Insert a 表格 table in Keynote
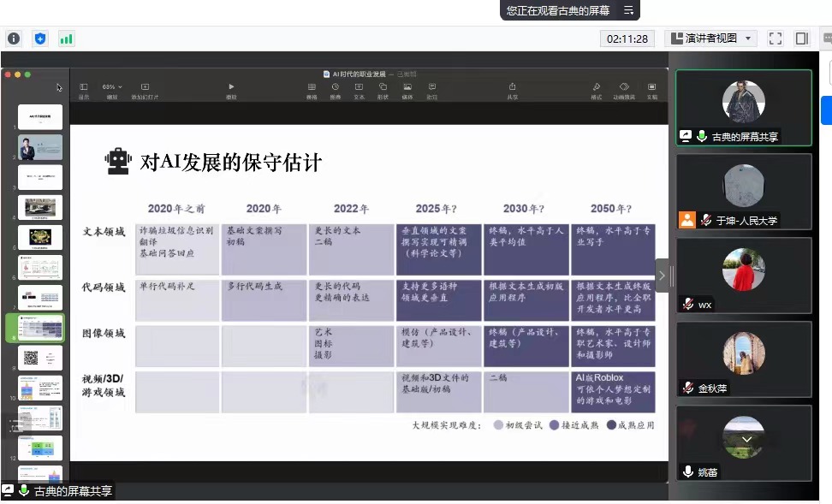This screenshot has width=832, height=504. tap(312, 86)
